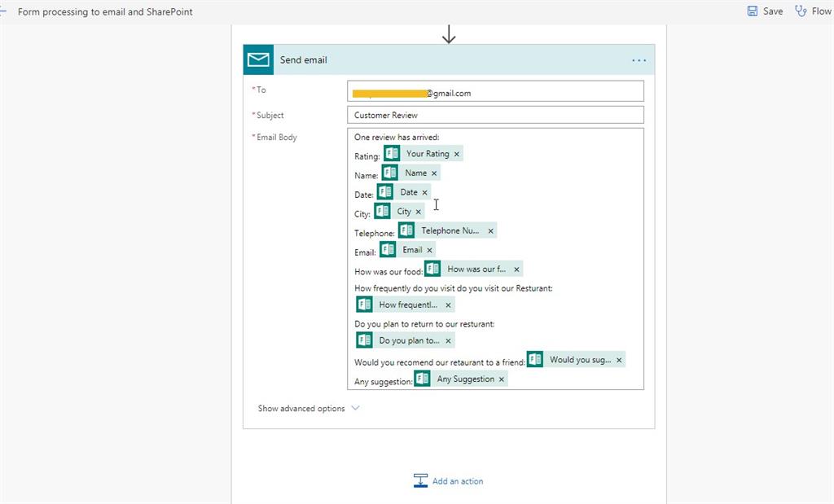Edit the Subject field Customer Review

pos(495,115)
